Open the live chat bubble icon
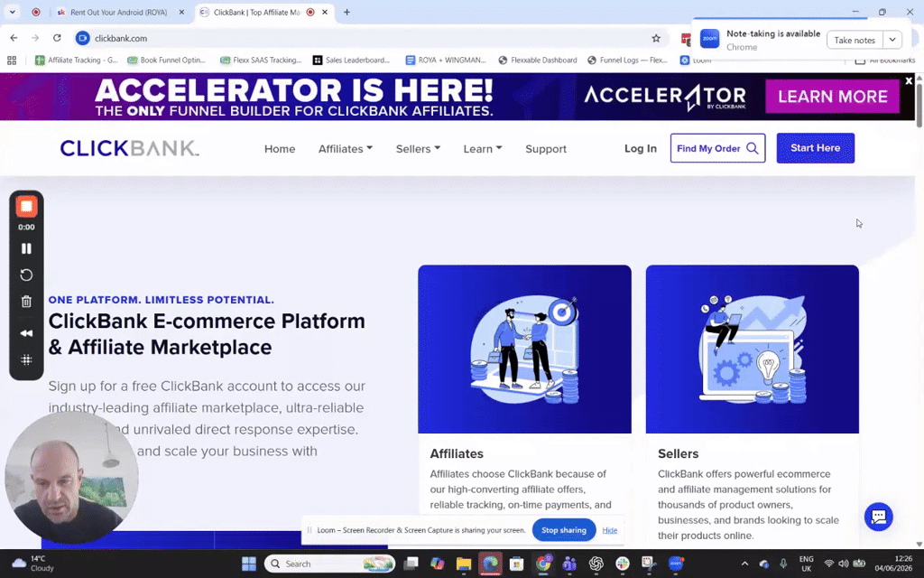Image resolution: width=924 pixels, height=578 pixels. click(878, 517)
